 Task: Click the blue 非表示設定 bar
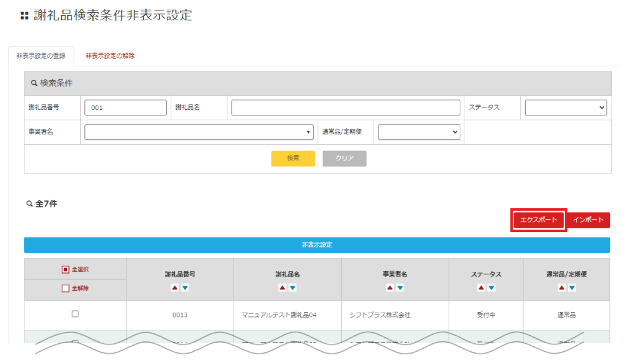coord(317,245)
